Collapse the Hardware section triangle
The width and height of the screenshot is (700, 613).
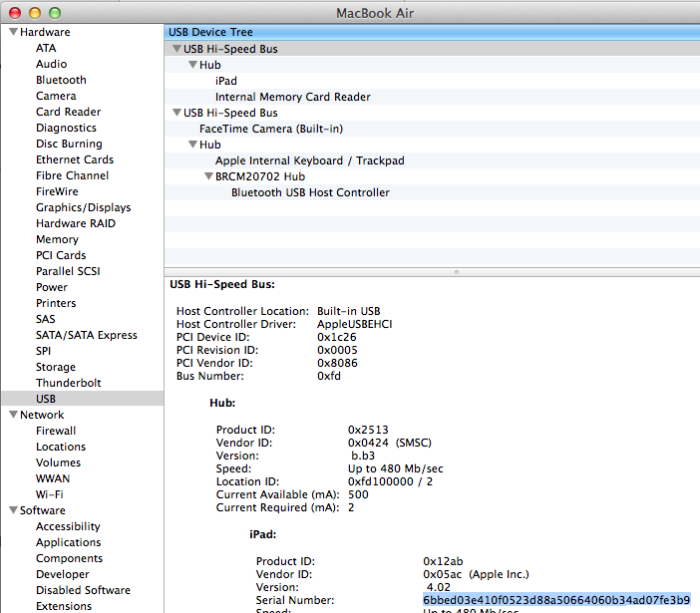[x=13, y=32]
